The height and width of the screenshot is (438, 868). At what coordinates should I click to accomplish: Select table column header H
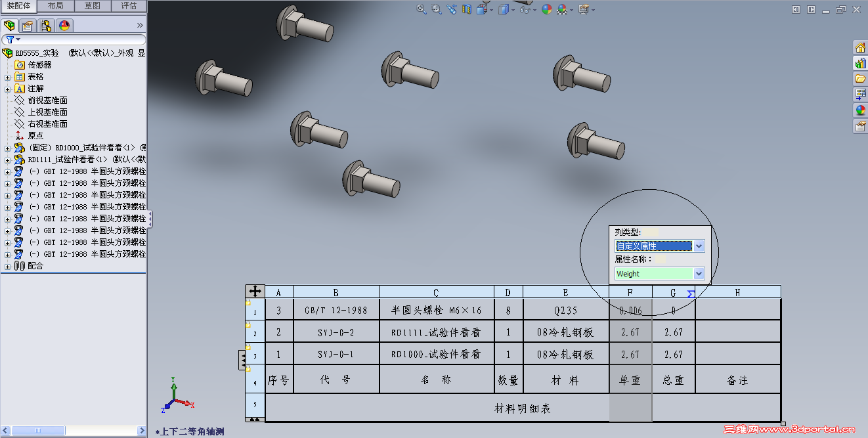[x=738, y=292]
